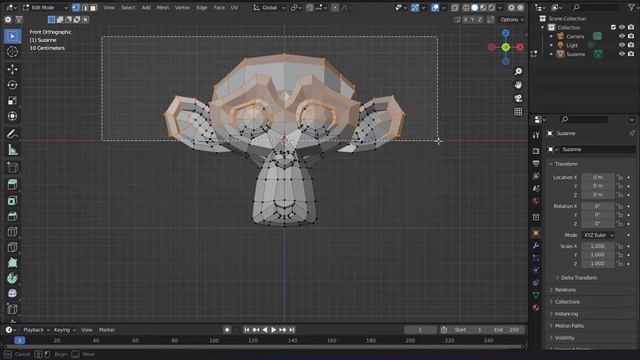Toggle the camera view icon
Viewport: 640px width, 360px height.
pyautogui.click(x=518, y=98)
